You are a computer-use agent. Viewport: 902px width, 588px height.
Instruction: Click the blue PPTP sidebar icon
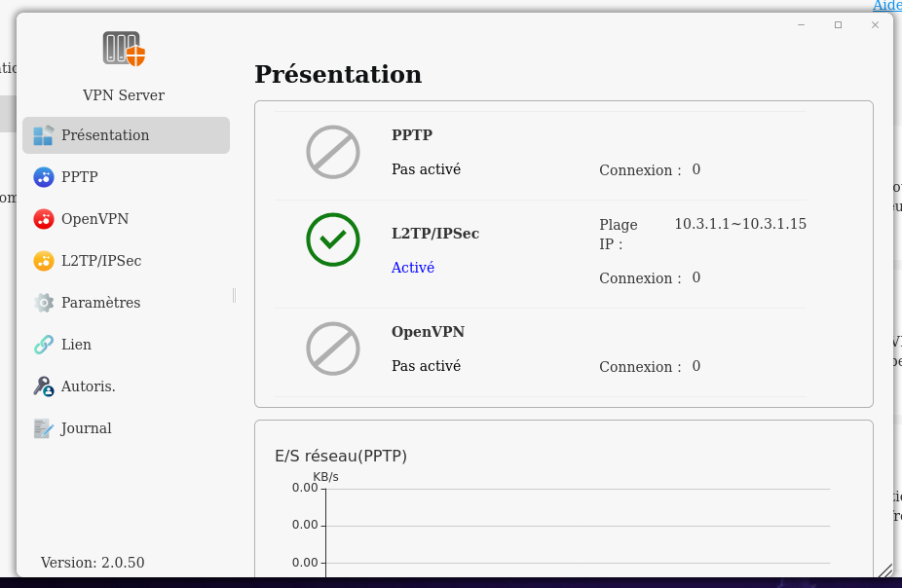(x=44, y=177)
